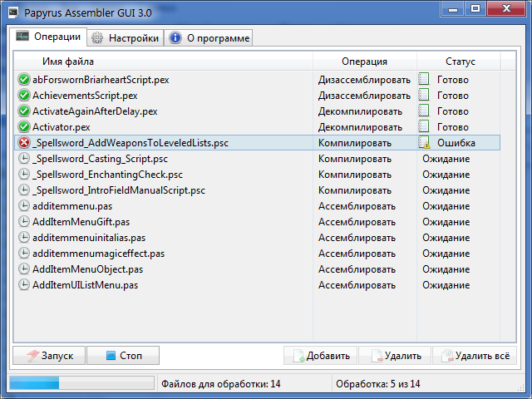Click the Удалить button
This screenshot has width=532, height=399.
pos(396,356)
